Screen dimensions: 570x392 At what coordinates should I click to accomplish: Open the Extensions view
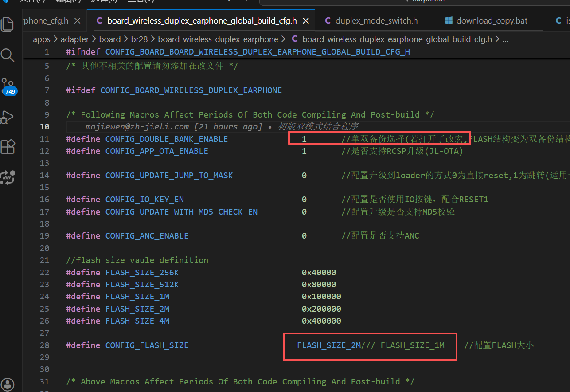(x=8, y=147)
